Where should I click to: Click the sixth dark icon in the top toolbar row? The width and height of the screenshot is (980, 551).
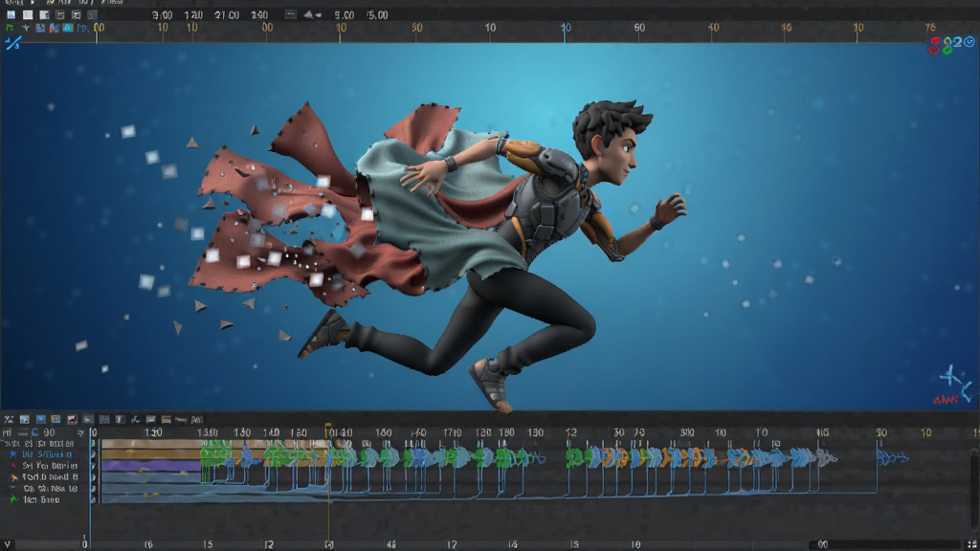[x=93, y=14]
